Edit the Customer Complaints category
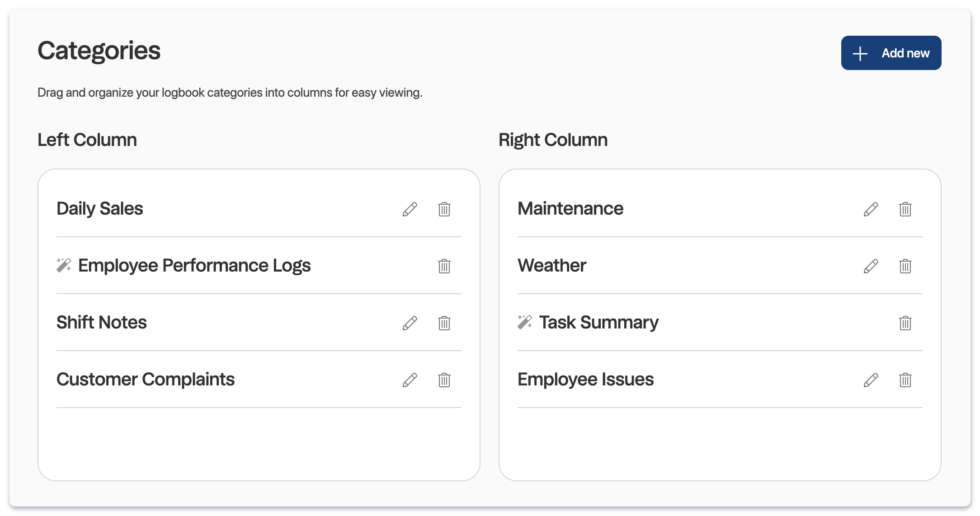980x516 pixels. 410,380
